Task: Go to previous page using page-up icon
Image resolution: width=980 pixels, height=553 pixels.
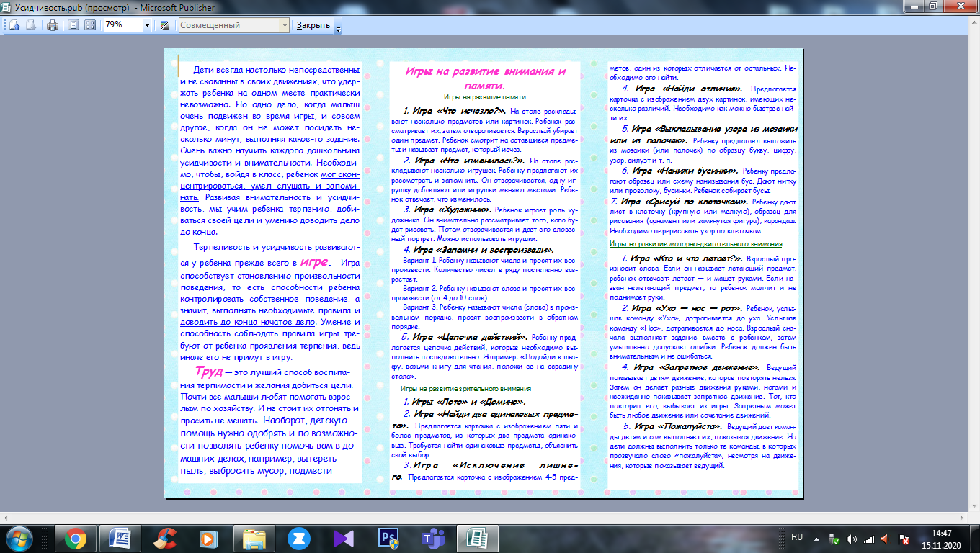Action: pos(14,25)
